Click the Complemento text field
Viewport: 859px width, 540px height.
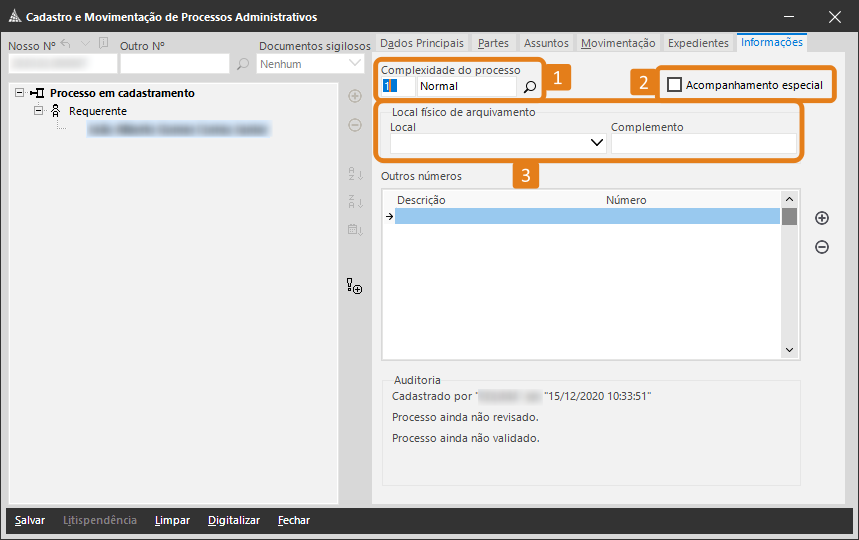(x=703, y=144)
